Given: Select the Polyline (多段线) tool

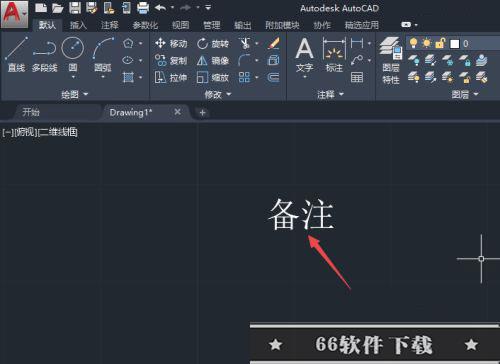Looking at the screenshot, I should point(45,56).
